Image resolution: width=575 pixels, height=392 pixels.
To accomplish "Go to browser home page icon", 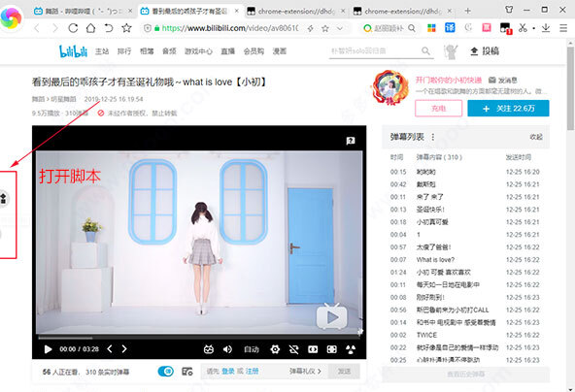I will pyautogui.click(x=90, y=28).
